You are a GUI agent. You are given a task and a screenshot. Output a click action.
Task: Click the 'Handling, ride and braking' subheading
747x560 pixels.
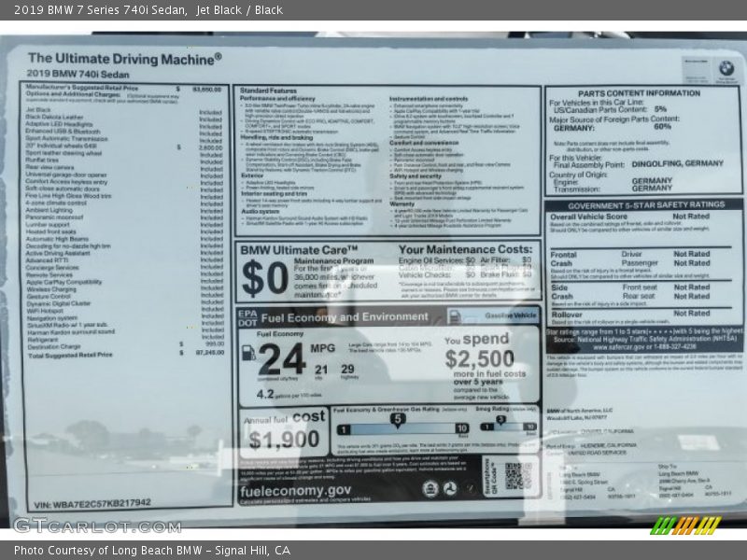(276, 137)
